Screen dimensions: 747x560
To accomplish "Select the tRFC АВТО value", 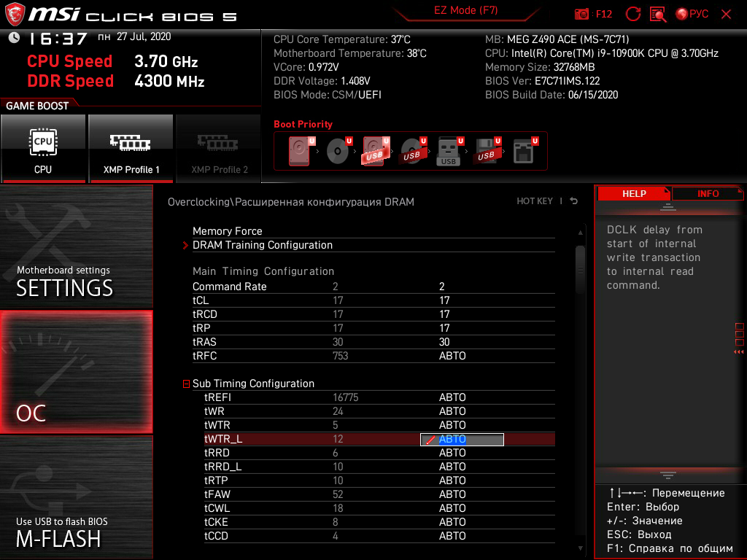I will 452,356.
